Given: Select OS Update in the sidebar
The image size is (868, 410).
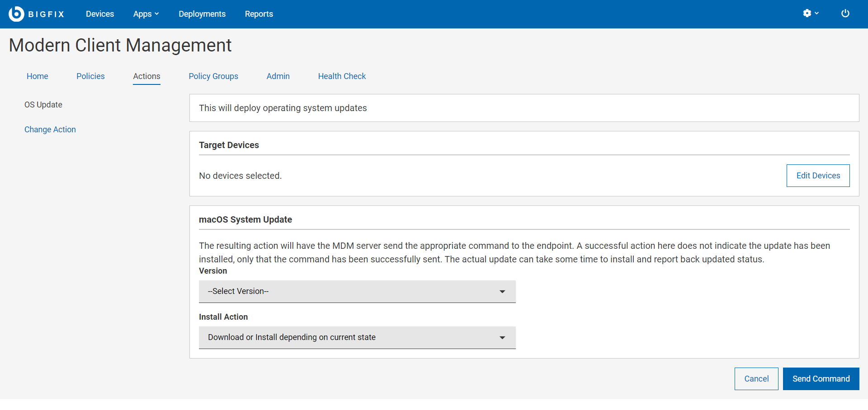Looking at the screenshot, I should (x=43, y=105).
